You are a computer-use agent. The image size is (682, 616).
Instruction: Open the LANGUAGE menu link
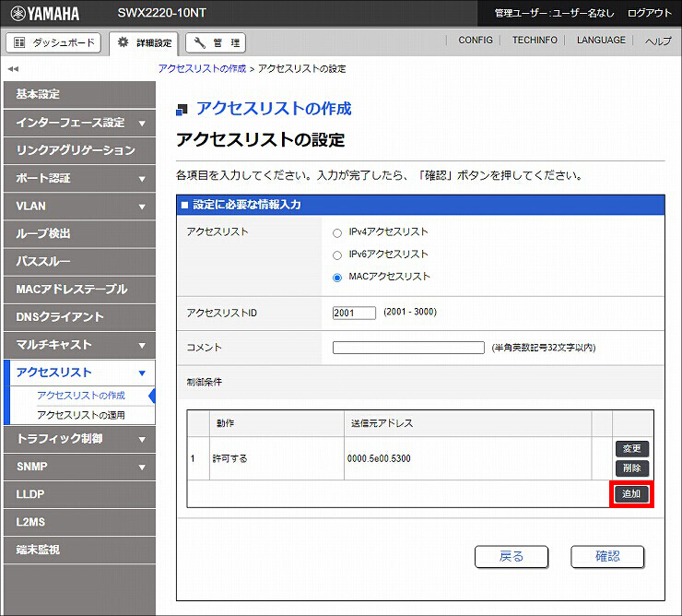pyautogui.click(x=601, y=40)
